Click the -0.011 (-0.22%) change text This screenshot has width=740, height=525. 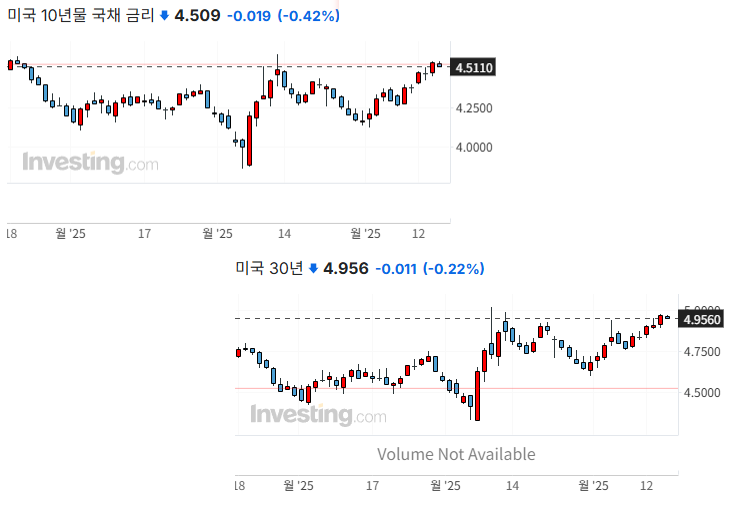click(429, 269)
